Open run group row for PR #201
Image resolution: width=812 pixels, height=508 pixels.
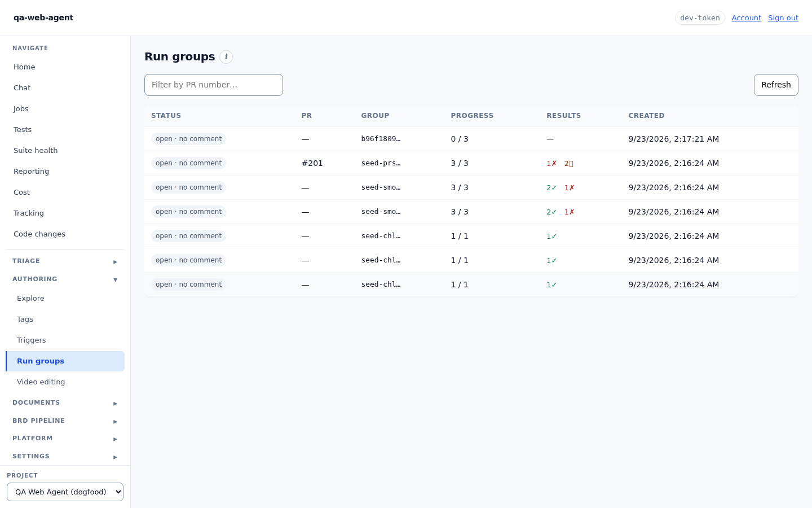[471, 163]
